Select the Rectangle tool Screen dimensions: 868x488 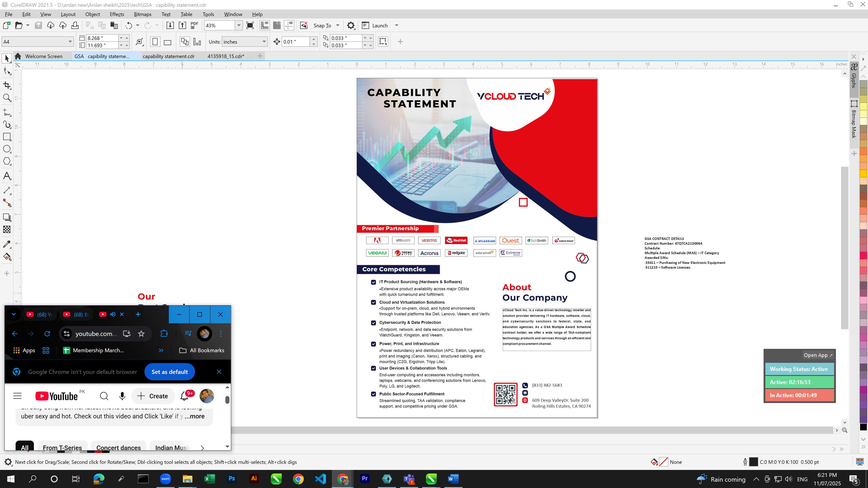pyautogui.click(x=7, y=136)
